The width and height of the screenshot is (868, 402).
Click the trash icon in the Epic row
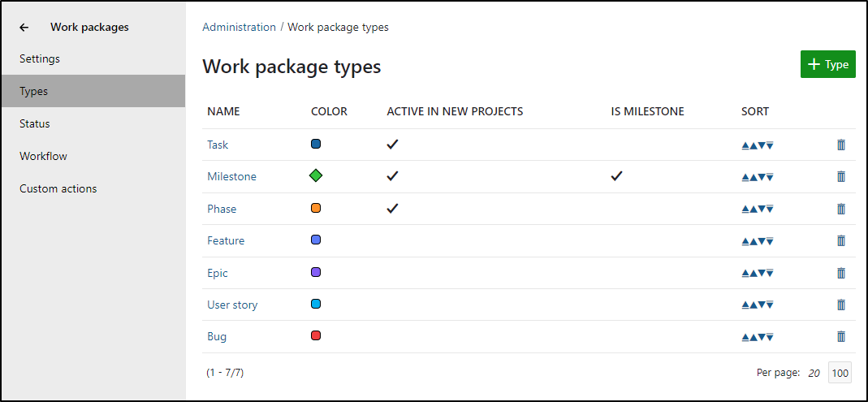841,273
